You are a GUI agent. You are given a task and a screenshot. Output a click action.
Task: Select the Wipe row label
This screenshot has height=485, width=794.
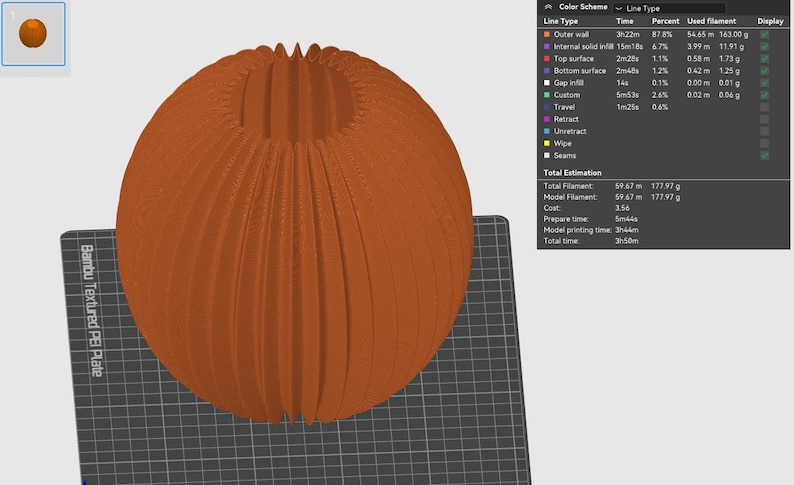tap(563, 143)
